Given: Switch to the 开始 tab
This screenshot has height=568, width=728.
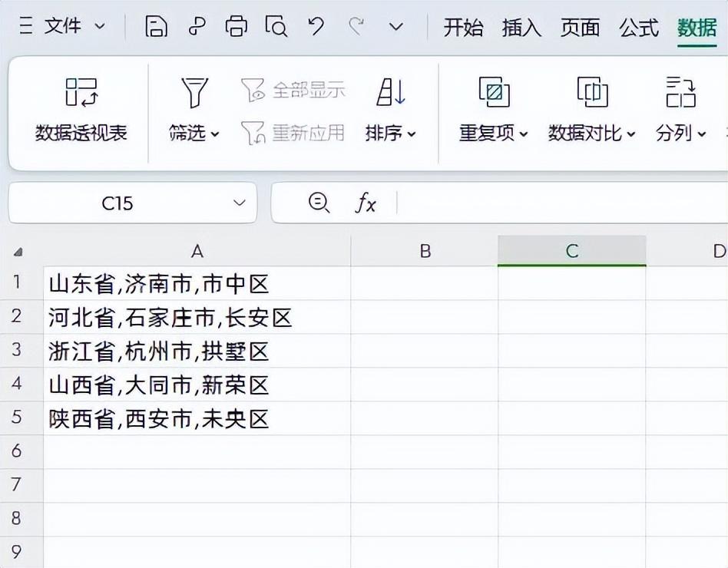Looking at the screenshot, I should [x=463, y=28].
